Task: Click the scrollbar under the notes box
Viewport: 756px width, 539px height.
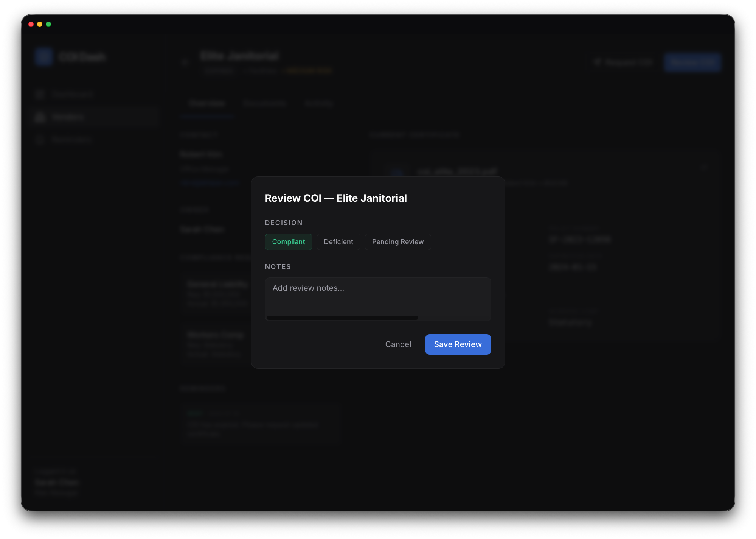Action: (342, 318)
